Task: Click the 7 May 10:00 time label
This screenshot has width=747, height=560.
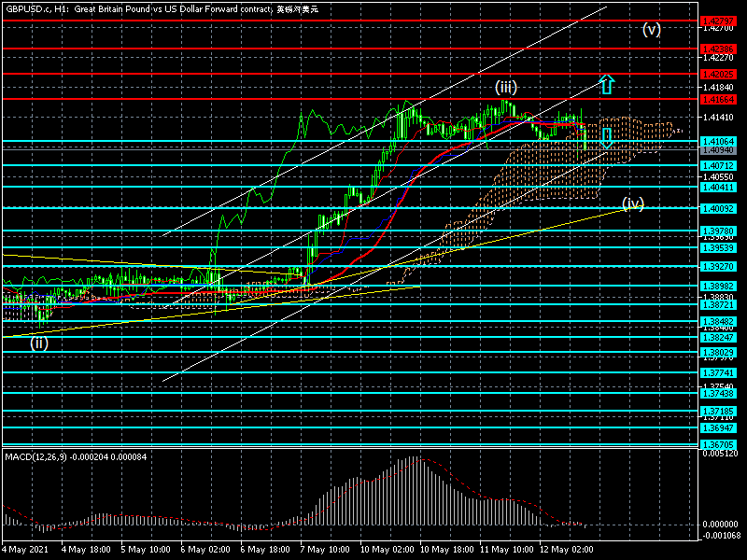Action: (325, 550)
